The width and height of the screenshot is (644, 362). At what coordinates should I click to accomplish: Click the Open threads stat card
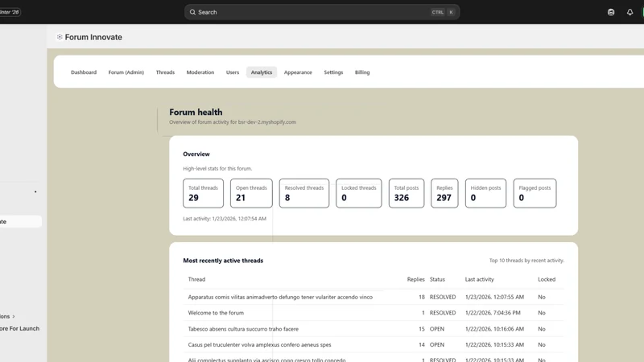(251, 193)
